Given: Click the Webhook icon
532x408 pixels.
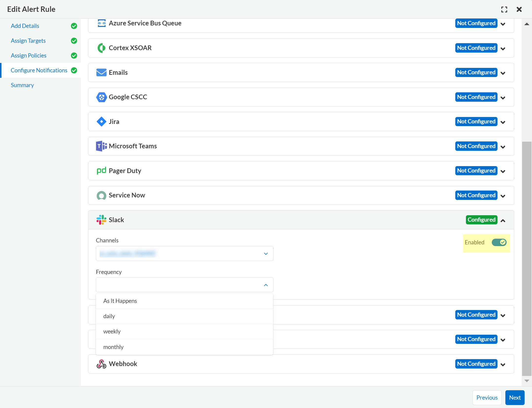Looking at the screenshot, I should (x=101, y=364).
